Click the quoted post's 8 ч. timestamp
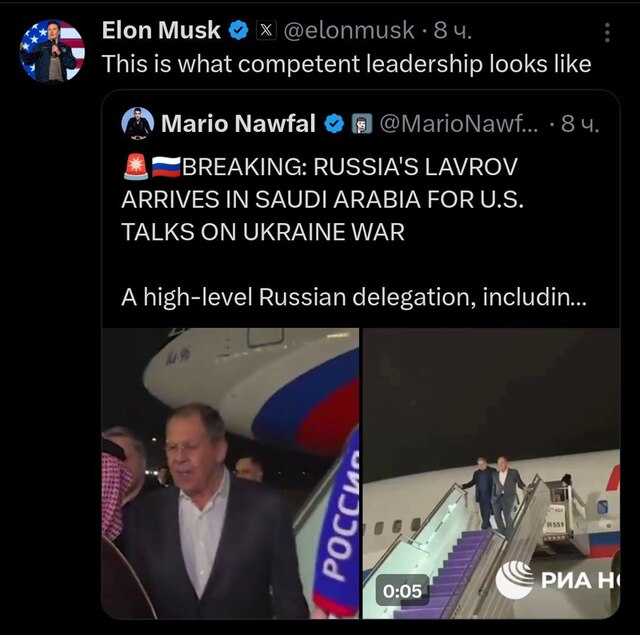Image resolution: width=640 pixels, height=635 pixels. point(581,124)
